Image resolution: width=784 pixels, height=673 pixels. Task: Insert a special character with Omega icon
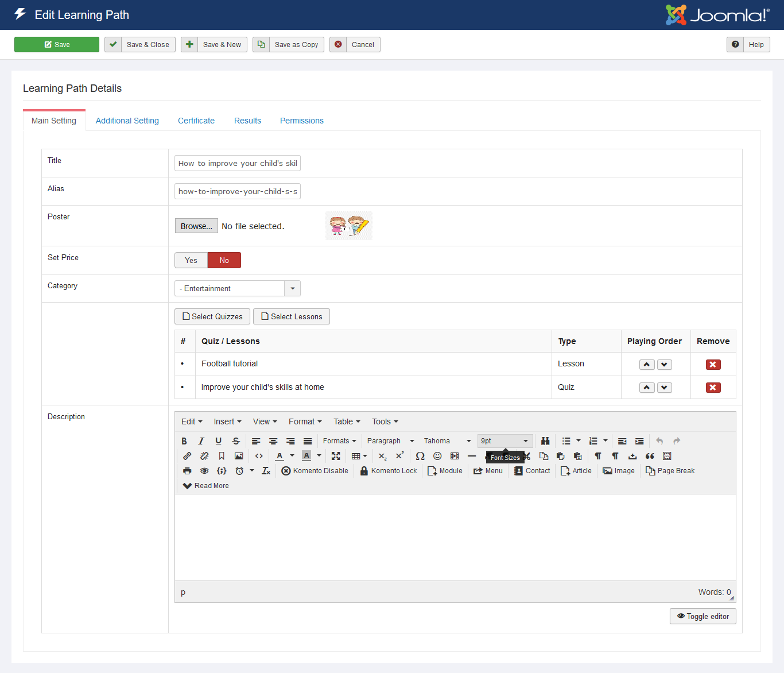[x=420, y=456]
